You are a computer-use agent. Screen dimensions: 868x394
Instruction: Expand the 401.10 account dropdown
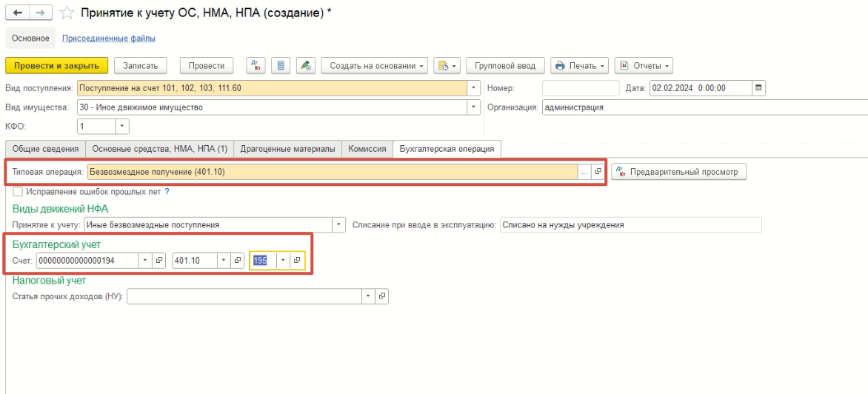click(224, 260)
